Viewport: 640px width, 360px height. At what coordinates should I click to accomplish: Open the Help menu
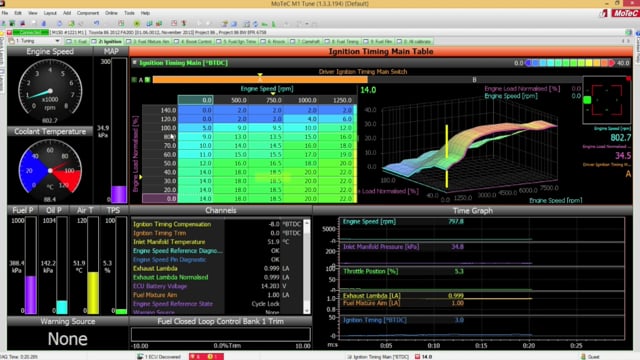[145, 13]
